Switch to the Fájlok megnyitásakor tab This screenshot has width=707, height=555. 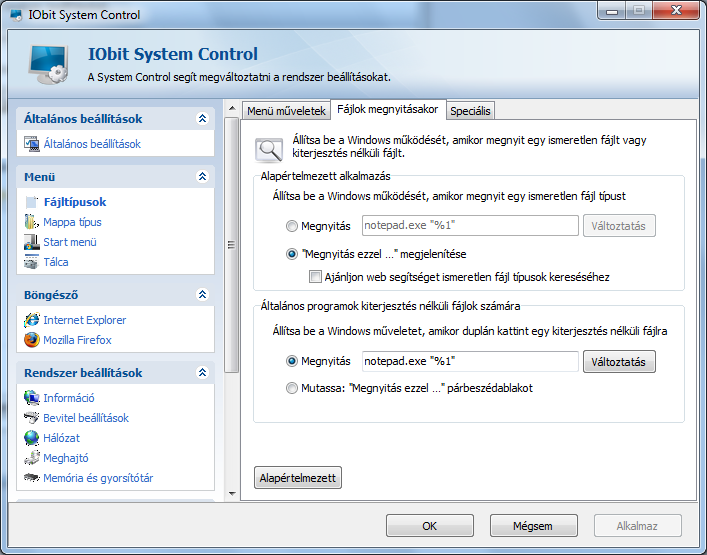pos(388,110)
